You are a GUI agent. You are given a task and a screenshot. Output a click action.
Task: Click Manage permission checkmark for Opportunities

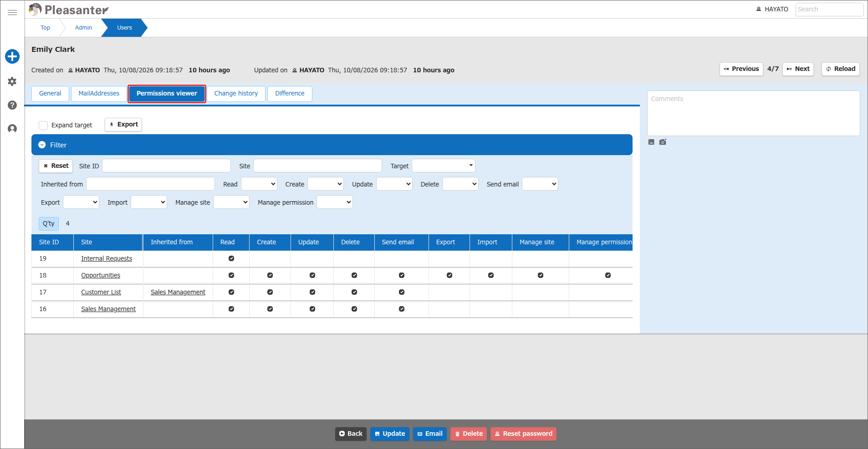click(x=608, y=275)
